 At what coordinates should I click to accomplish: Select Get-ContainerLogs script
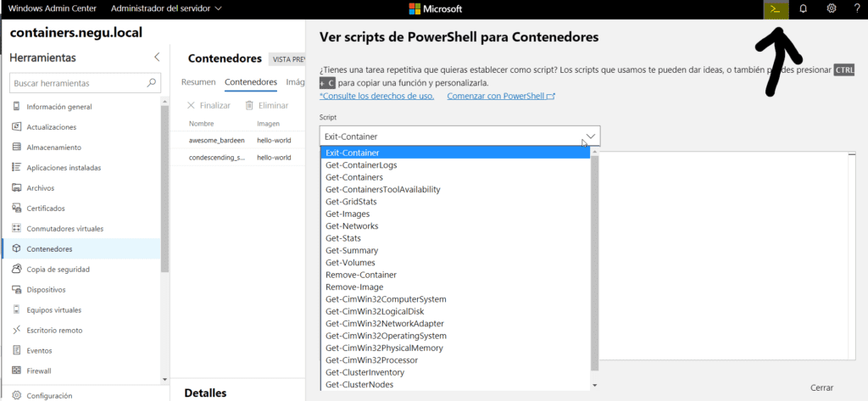click(455, 165)
